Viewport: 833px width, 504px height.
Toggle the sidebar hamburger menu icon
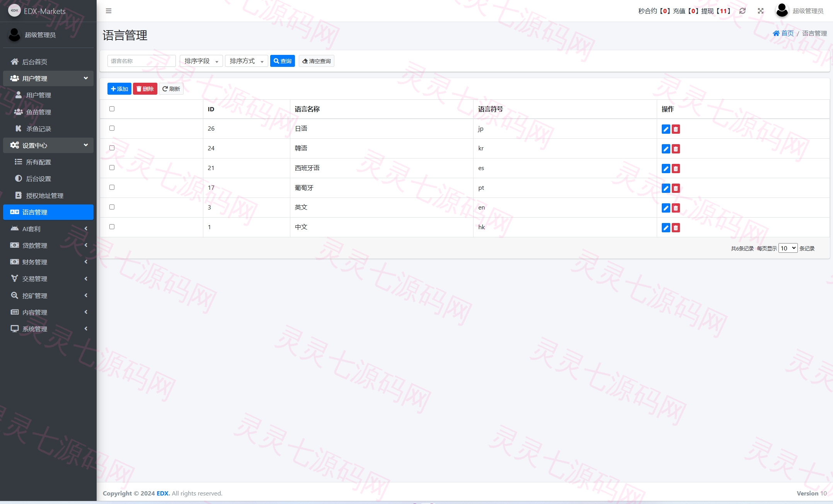click(109, 11)
